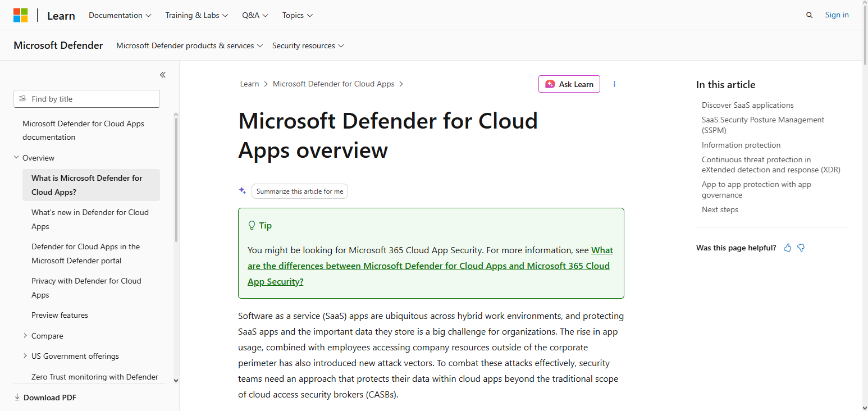868x411 pixels.
Task: Click Microsoft Defender for Cloud Apps breadcrumb
Action: coord(334,84)
